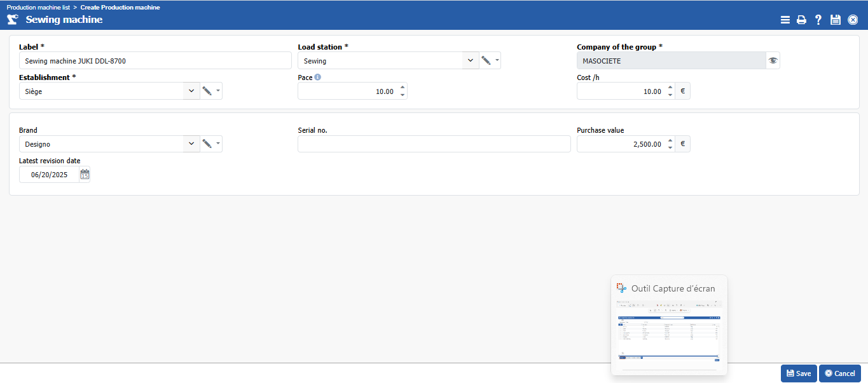Click the close circle icon in header
Screen dimensions: 868x383
(x=853, y=20)
